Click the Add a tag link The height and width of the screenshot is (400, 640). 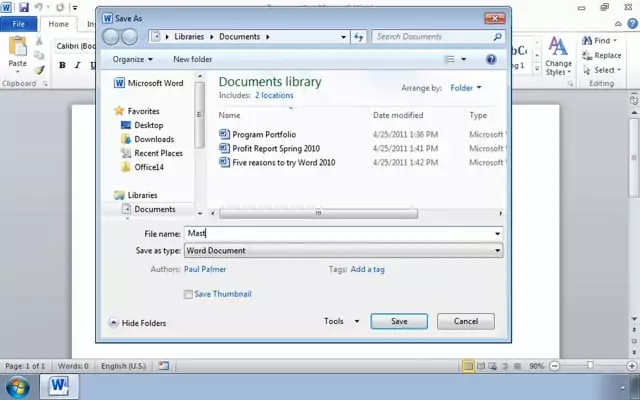coord(367,269)
